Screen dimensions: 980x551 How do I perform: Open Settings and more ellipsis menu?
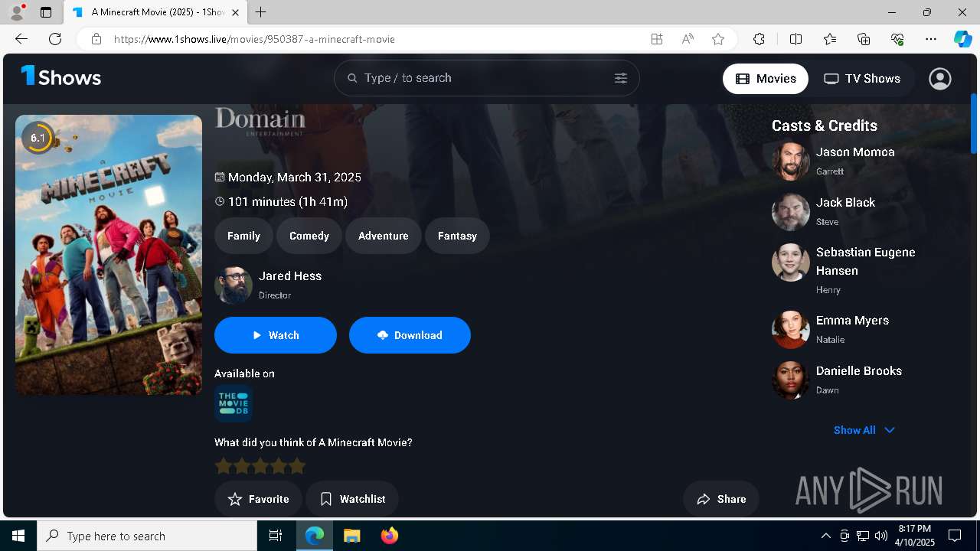931,39
